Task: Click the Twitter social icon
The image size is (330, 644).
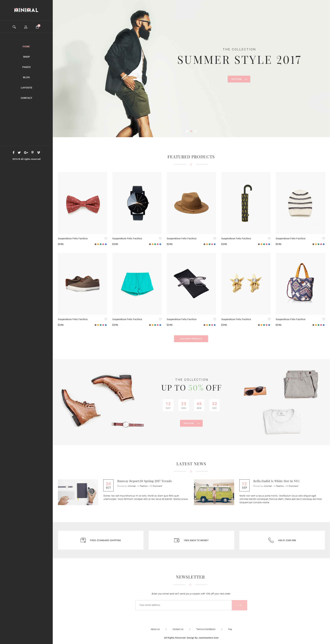Action: (x=19, y=152)
